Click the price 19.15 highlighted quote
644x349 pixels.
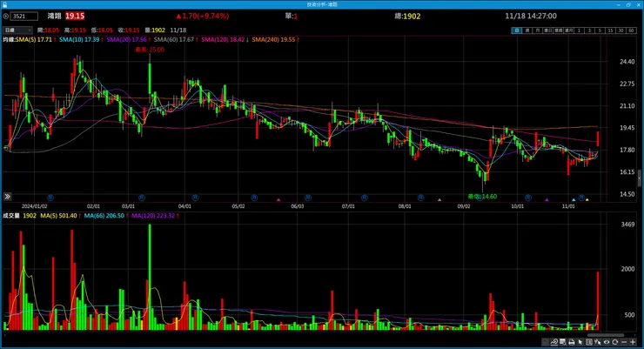click(x=75, y=16)
